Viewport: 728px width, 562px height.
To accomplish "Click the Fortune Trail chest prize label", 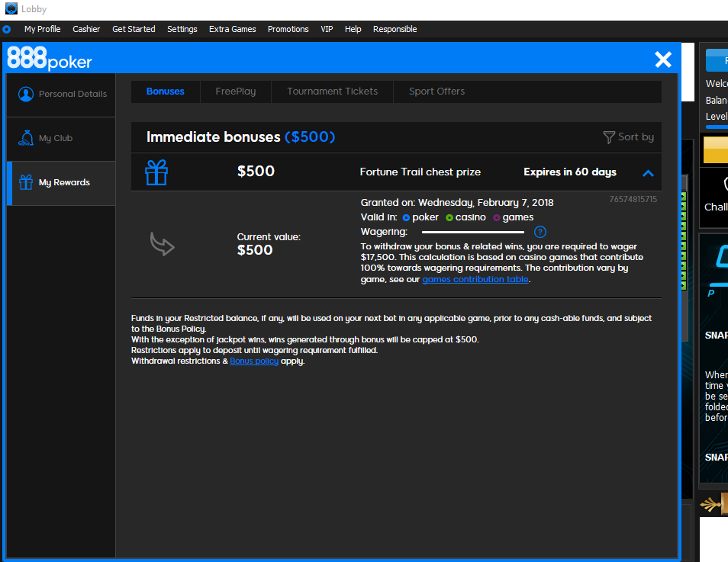I will pyautogui.click(x=420, y=172).
